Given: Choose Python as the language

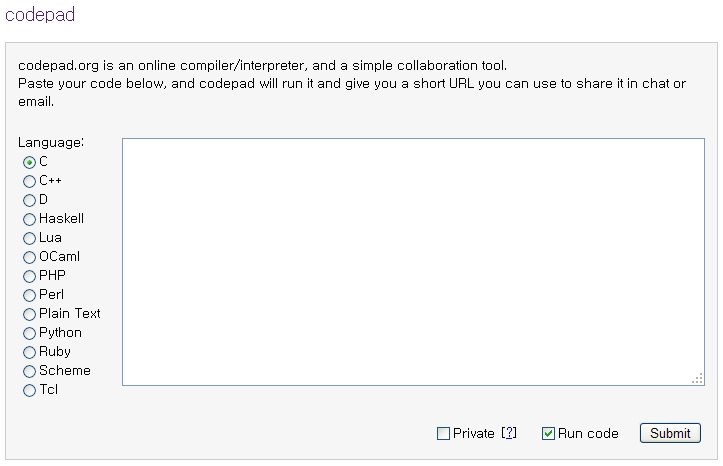Looking at the screenshot, I should [29, 333].
